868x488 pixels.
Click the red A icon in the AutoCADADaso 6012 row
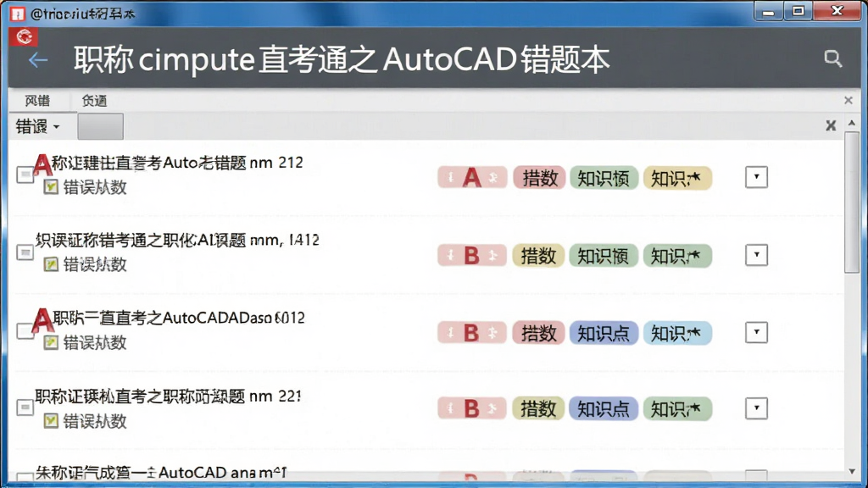(42, 319)
